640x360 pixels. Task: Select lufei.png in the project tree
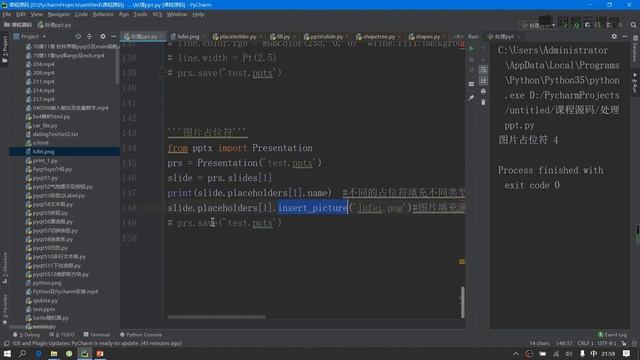(43, 151)
